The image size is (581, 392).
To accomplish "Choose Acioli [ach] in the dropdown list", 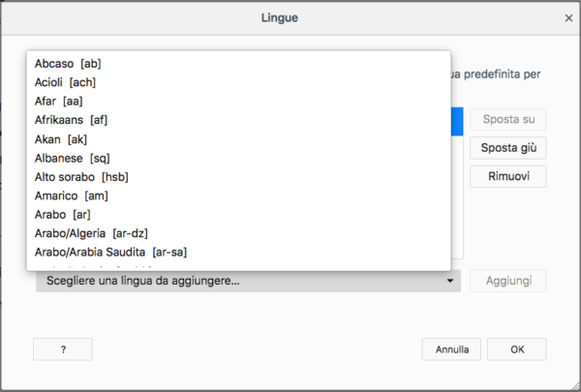I will click(x=65, y=82).
